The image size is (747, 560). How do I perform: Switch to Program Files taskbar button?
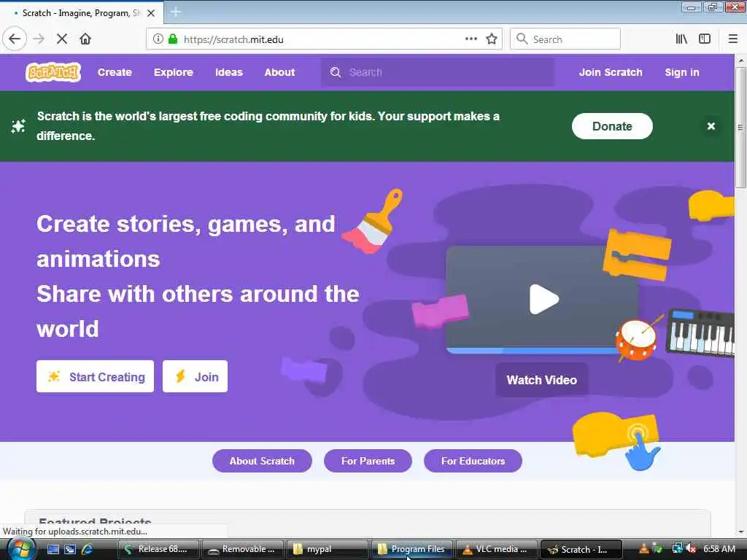tap(412, 550)
